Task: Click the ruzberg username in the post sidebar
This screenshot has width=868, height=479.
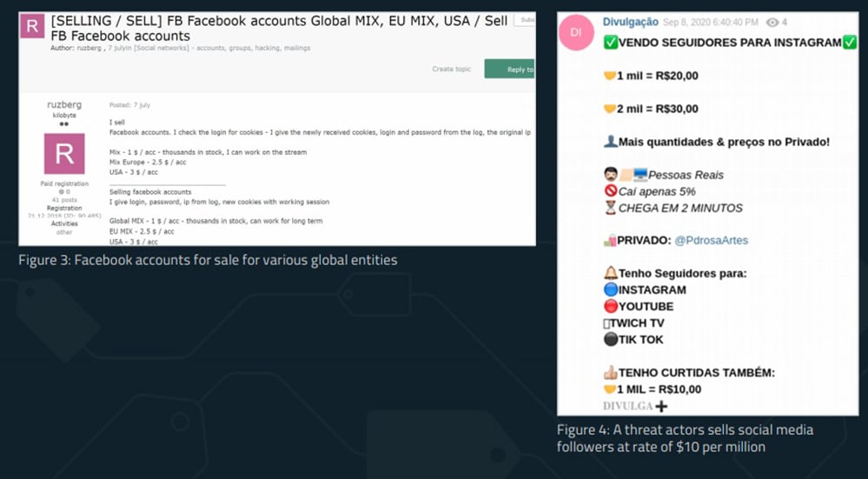Action: (x=64, y=104)
